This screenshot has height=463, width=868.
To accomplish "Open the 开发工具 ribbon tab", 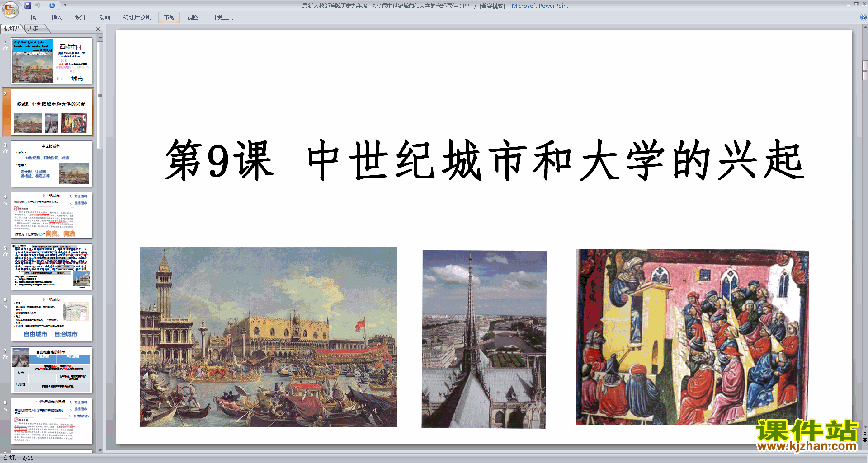I will [x=222, y=18].
